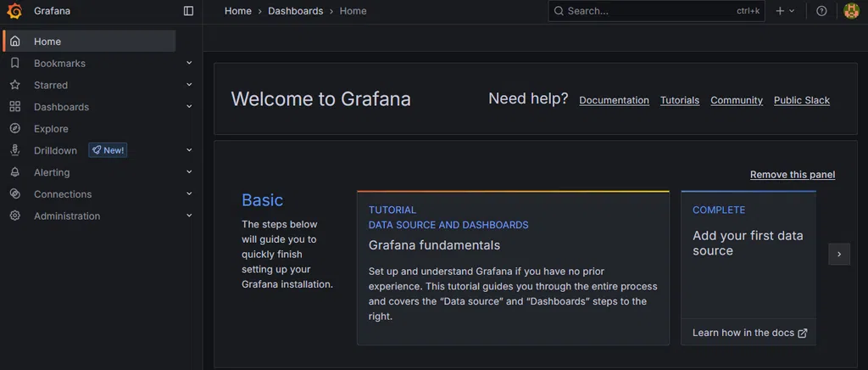
Task: Click the Alerting bell icon
Action: point(15,172)
